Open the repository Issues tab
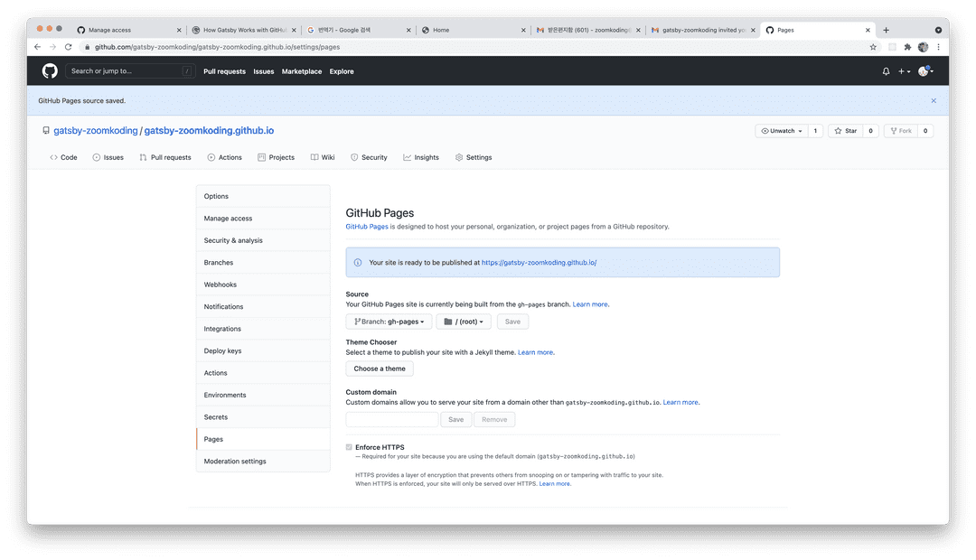Screen dimensions: 976x560 click(x=108, y=157)
